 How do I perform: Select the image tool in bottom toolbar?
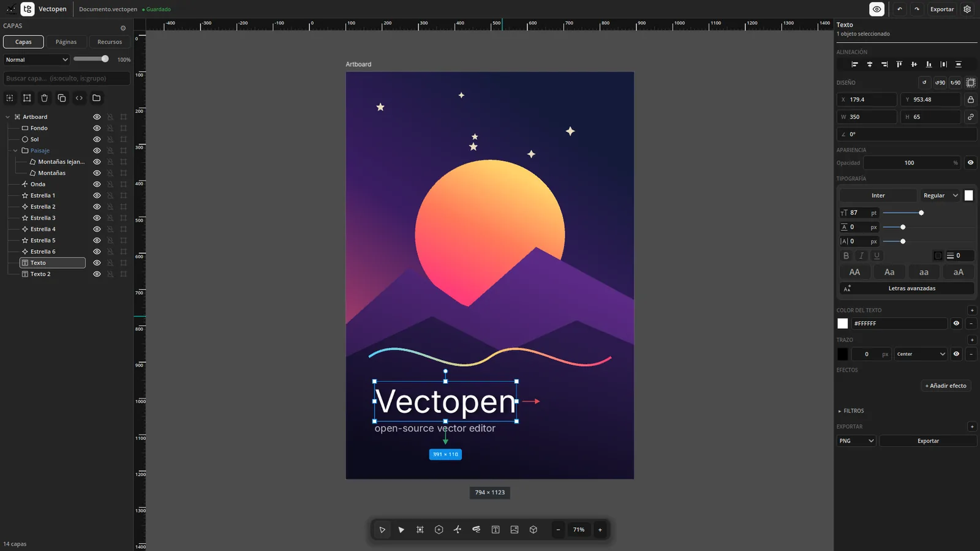(x=514, y=530)
